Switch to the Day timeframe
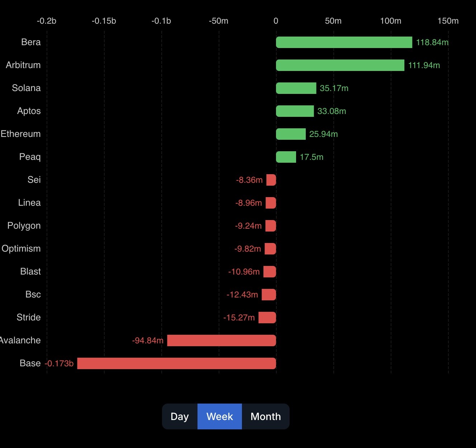Viewport: 476px width, 448px height. (180, 416)
